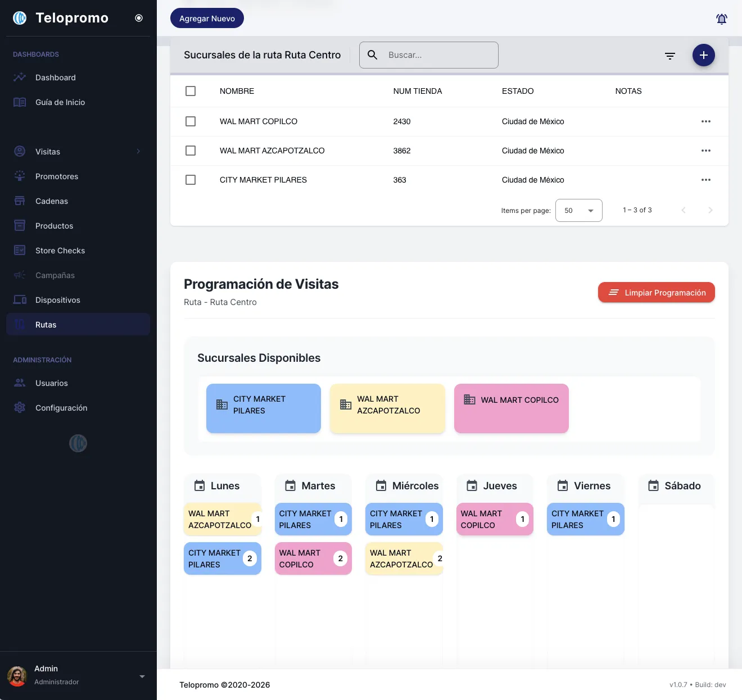Click the building icon on WAL MART COPILCO card
This screenshot has width=742, height=700.
pos(469,399)
